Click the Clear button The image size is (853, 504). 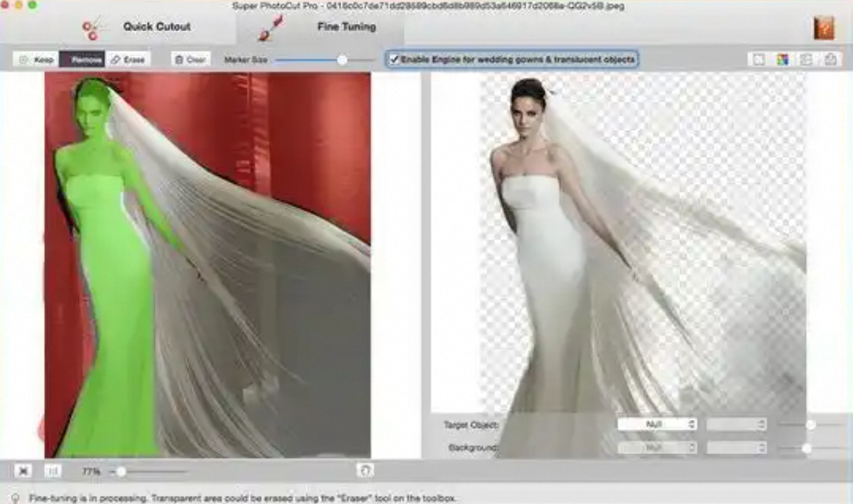(190, 59)
